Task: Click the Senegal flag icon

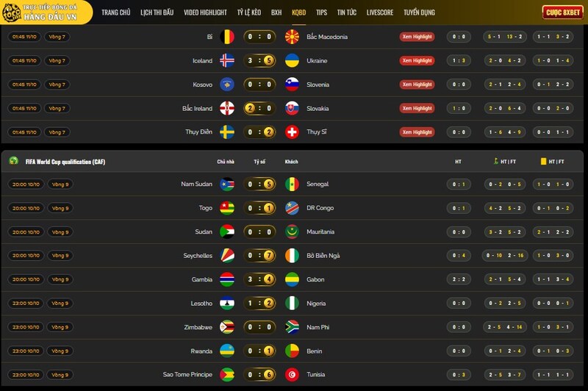Action: (292, 184)
